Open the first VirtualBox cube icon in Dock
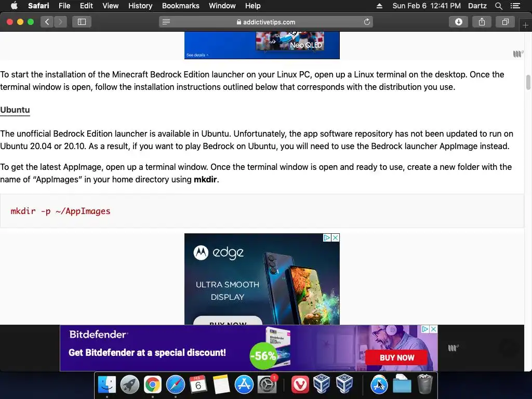Screen dimensions: 532x399 322,384
